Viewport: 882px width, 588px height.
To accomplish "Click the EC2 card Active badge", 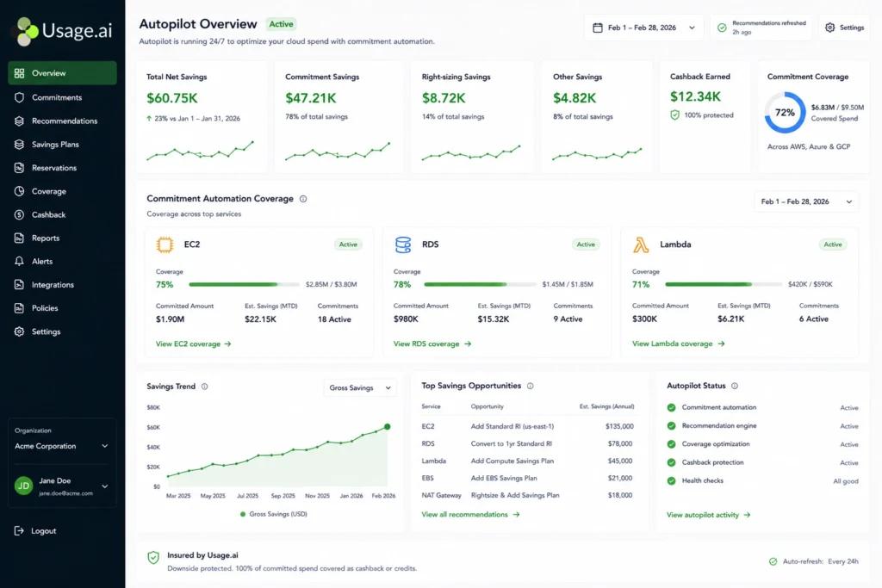I will tap(348, 244).
